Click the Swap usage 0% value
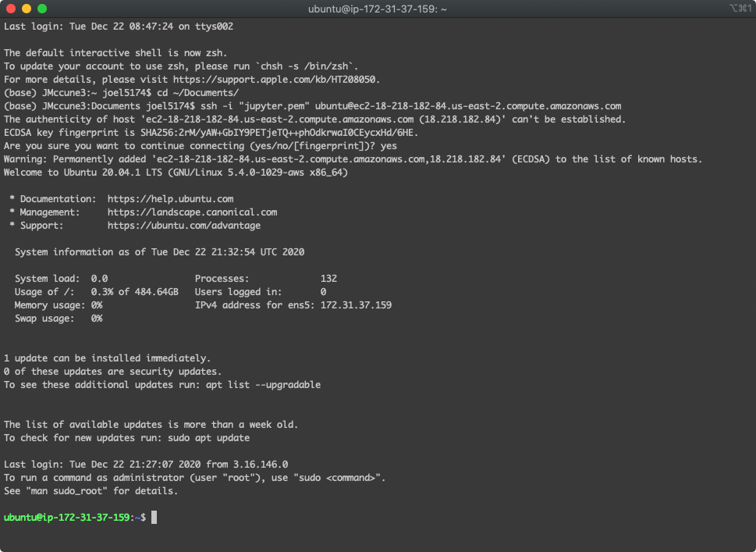Screen dimensions: 756x552 (x=97, y=319)
